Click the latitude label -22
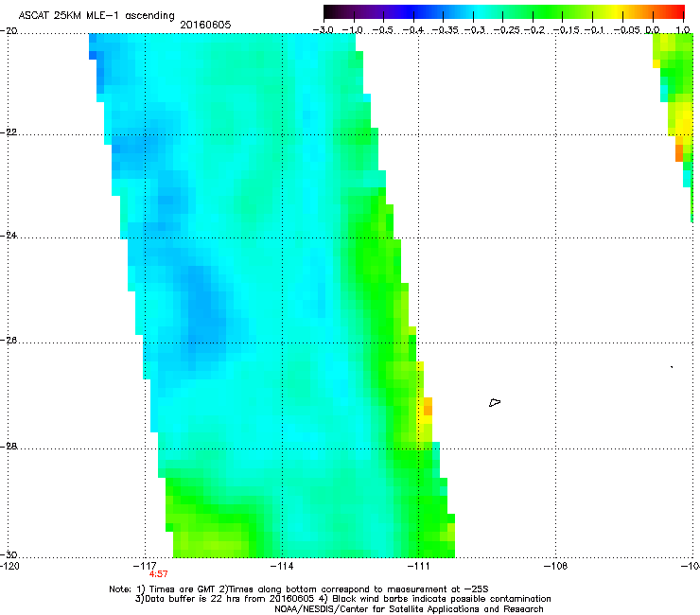700x615 pixels. pyautogui.click(x=9, y=132)
